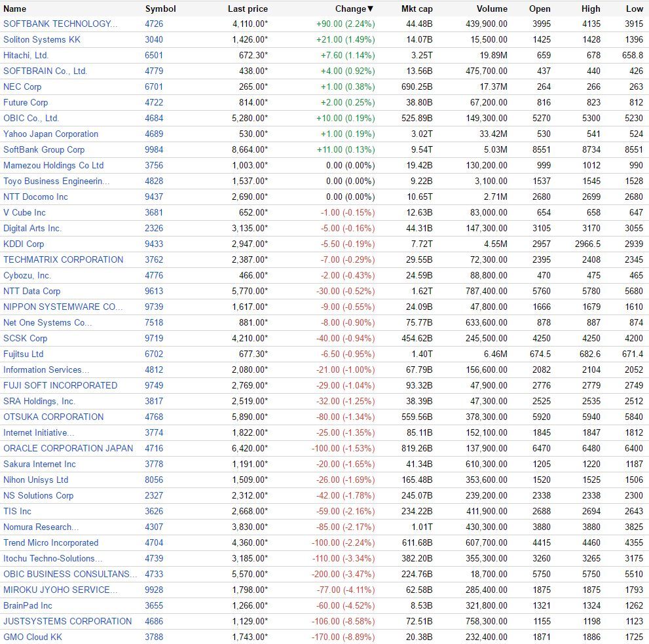
Task: Click symbol 3788 link
Action: coord(154,638)
